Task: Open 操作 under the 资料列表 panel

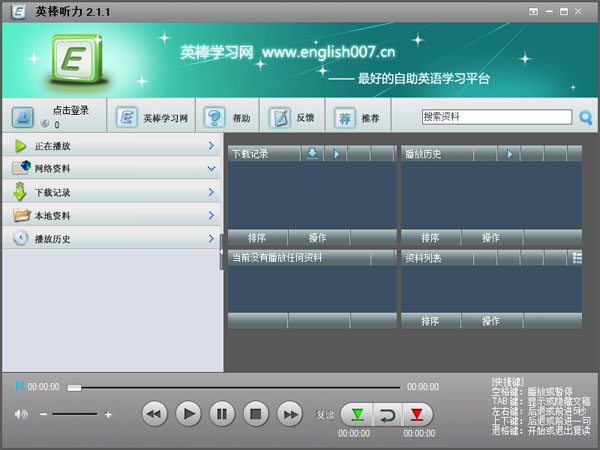Action: click(491, 321)
